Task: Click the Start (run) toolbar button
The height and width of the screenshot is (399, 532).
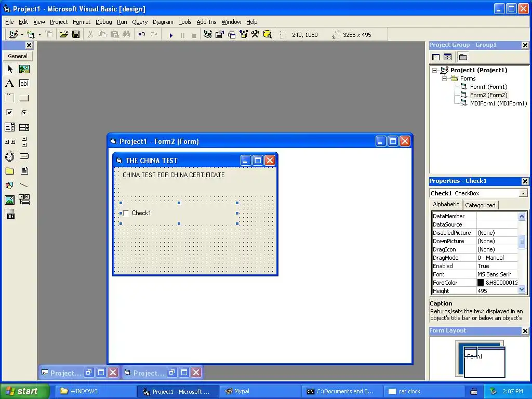Action: pos(171,35)
